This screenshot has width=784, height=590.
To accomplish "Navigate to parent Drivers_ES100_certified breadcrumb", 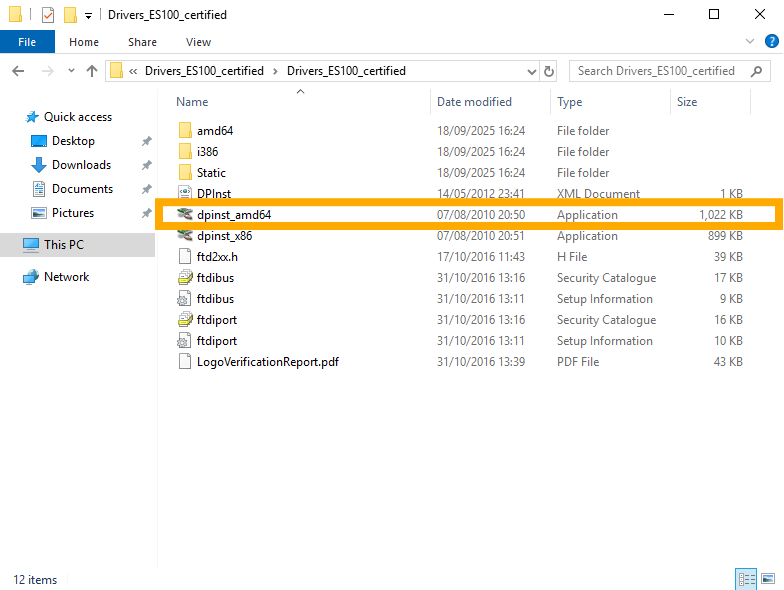I will pyautogui.click(x=204, y=71).
